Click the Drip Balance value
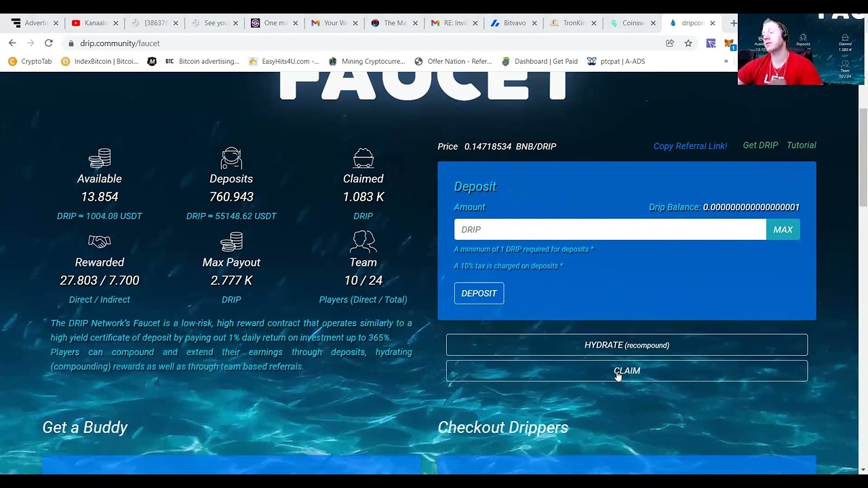The width and height of the screenshot is (868, 488). [751, 207]
